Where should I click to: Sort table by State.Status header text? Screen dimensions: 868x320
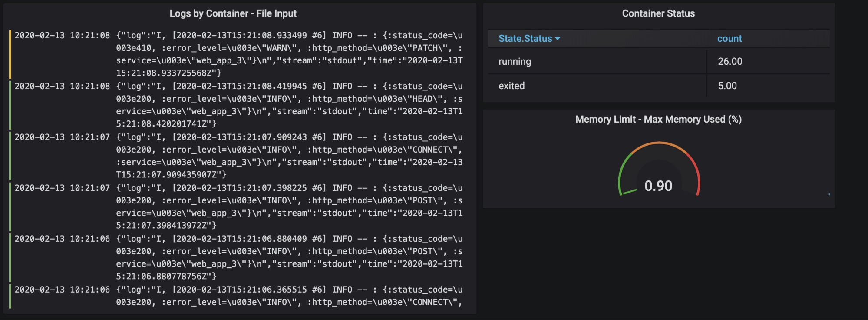[525, 39]
